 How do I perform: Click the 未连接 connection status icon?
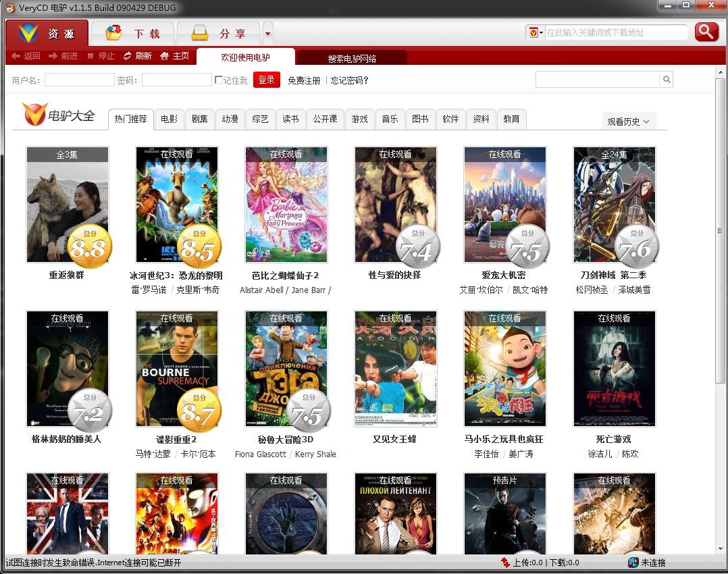[x=633, y=563]
